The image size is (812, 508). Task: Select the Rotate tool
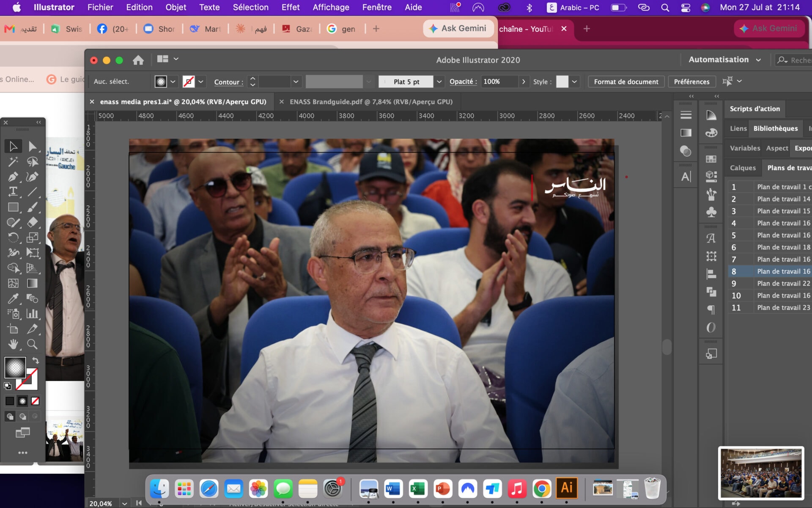(x=13, y=237)
